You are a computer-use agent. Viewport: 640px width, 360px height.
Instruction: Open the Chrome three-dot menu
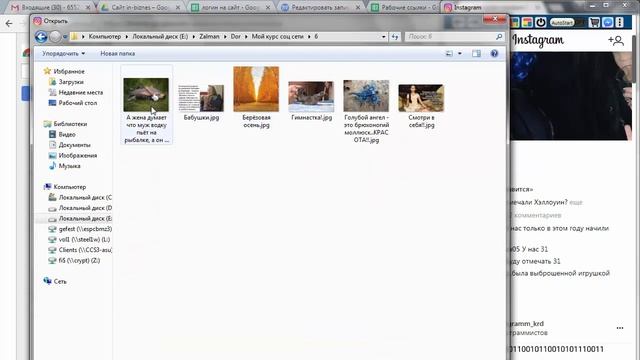[620, 22]
